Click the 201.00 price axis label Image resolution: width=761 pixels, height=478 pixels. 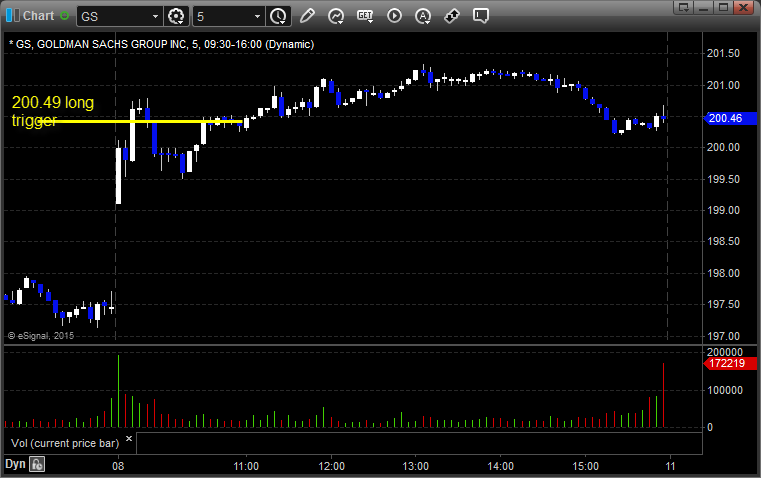[x=723, y=85]
